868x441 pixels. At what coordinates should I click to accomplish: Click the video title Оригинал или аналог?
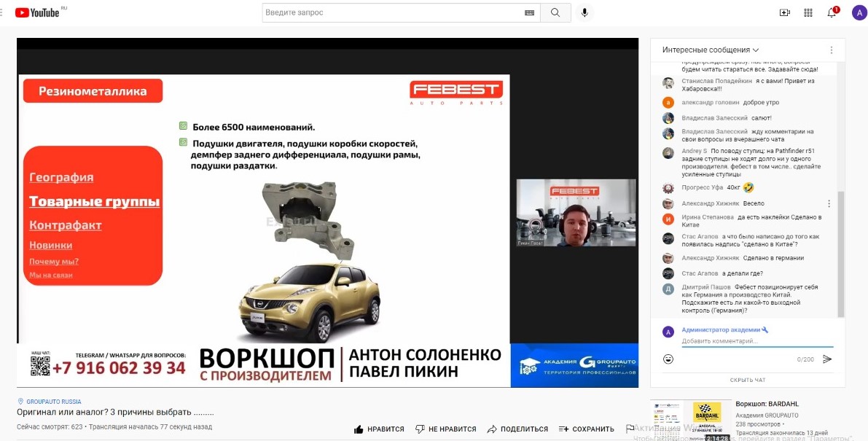pos(115,413)
